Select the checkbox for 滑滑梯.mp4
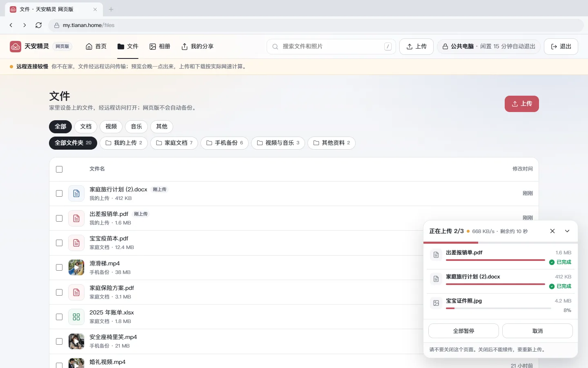The width and height of the screenshot is (588, 368). click(x=59, y=267)
